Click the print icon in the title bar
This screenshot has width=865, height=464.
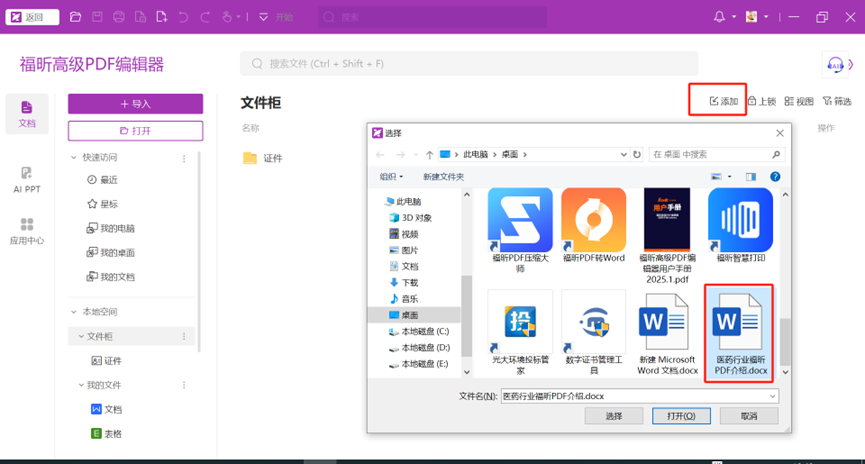(119, 17)
